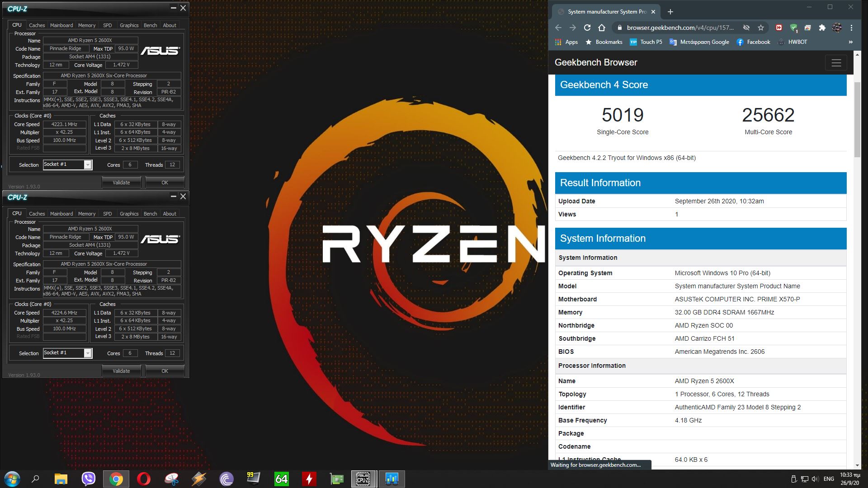
Task: Open BitTorrent from taskbar
Action: click(226, 479)
